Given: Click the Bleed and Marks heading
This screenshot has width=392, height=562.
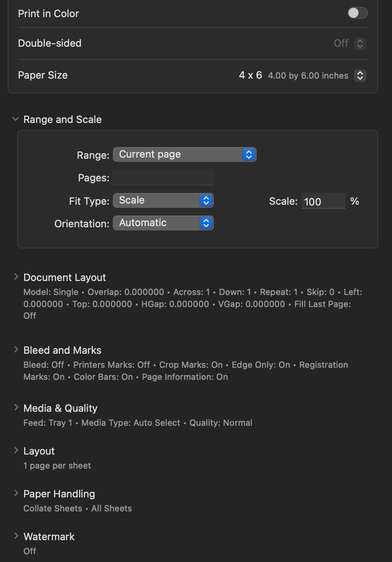Looking at the screenshot, I should [62, 350].
